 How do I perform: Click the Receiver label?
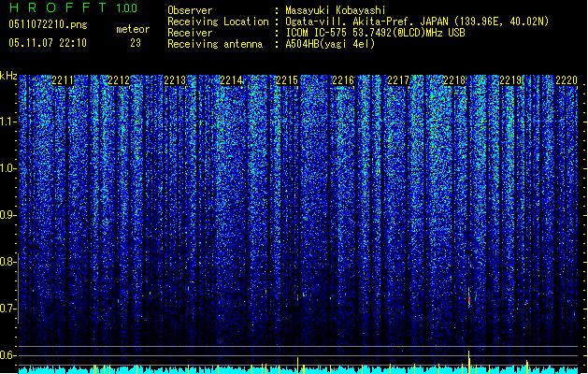pyautogui.click(x=190, y=33)
